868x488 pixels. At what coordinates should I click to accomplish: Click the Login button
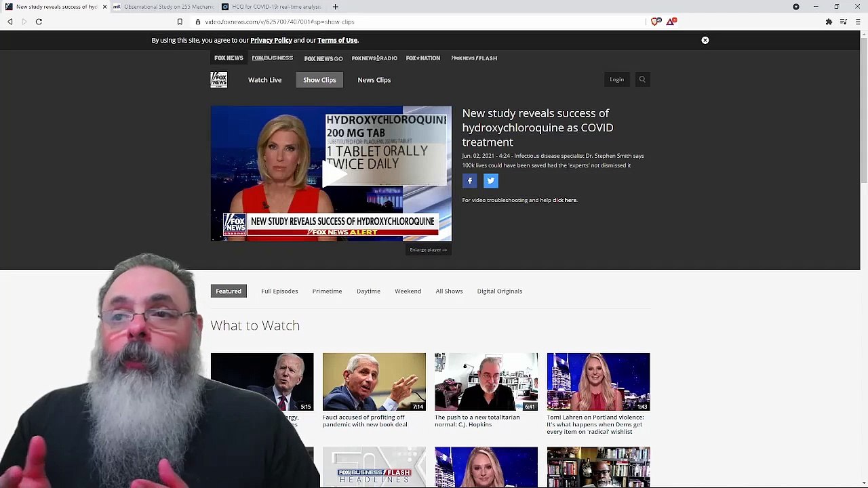pyautogui.click(x=616, y=79)
